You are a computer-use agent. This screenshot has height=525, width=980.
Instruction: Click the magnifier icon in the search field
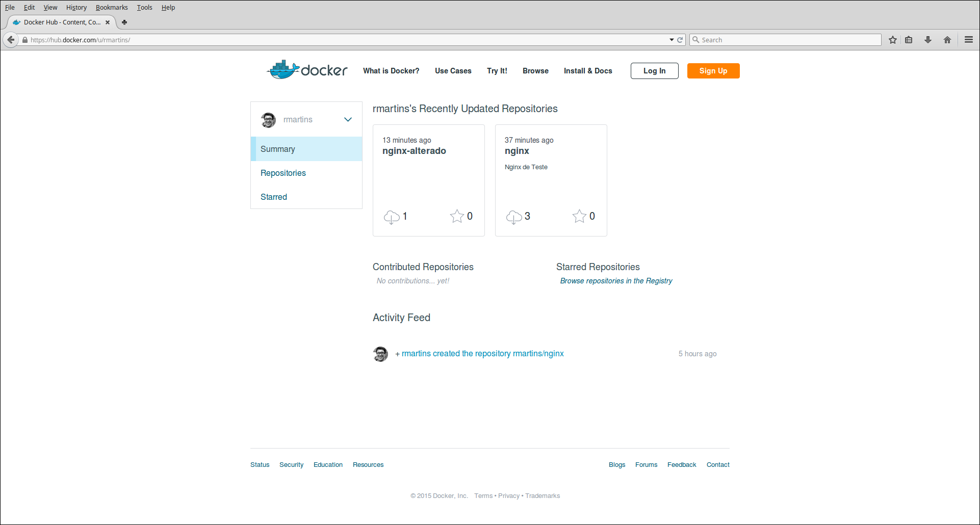pos(695,39)
